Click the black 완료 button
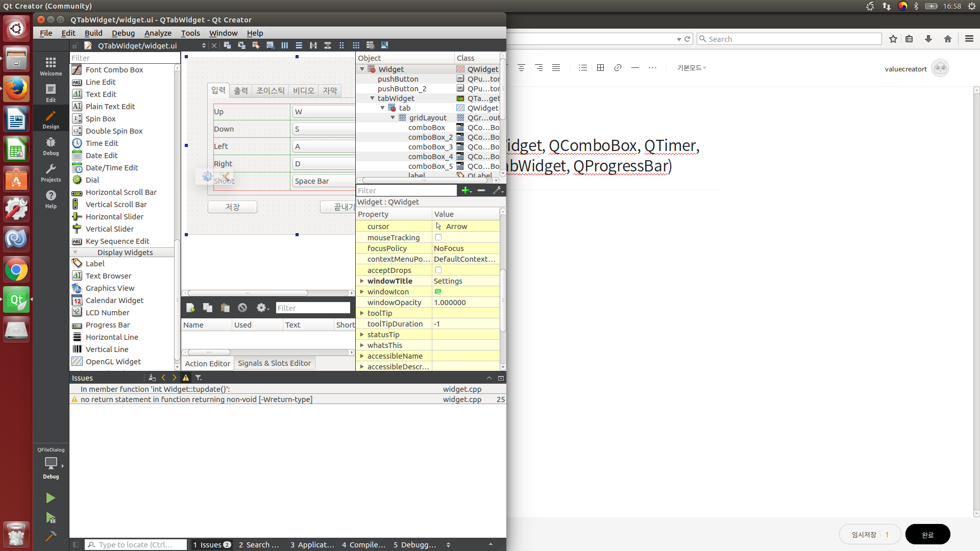This screenshot has height=551, width=980. click(927, 534)
